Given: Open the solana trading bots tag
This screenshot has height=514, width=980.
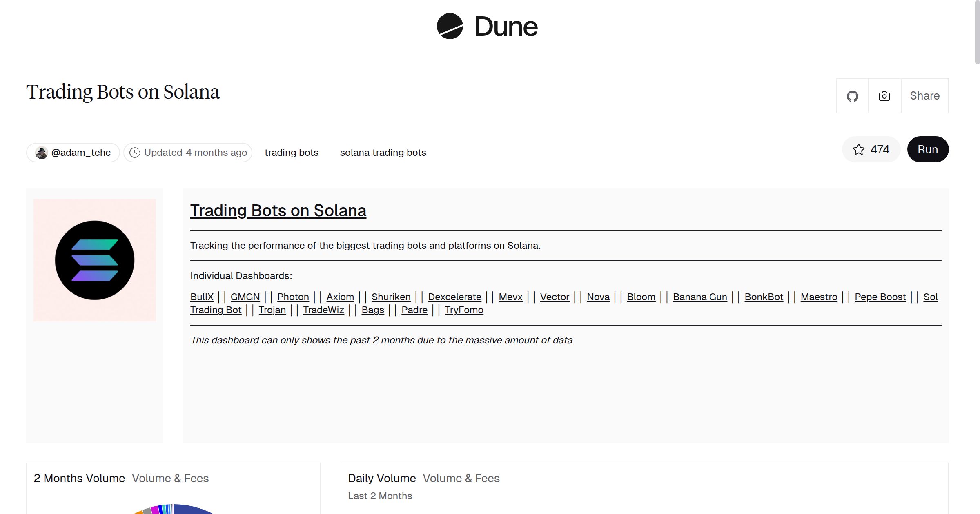Looking at the screenshot, I should [383, 152].
